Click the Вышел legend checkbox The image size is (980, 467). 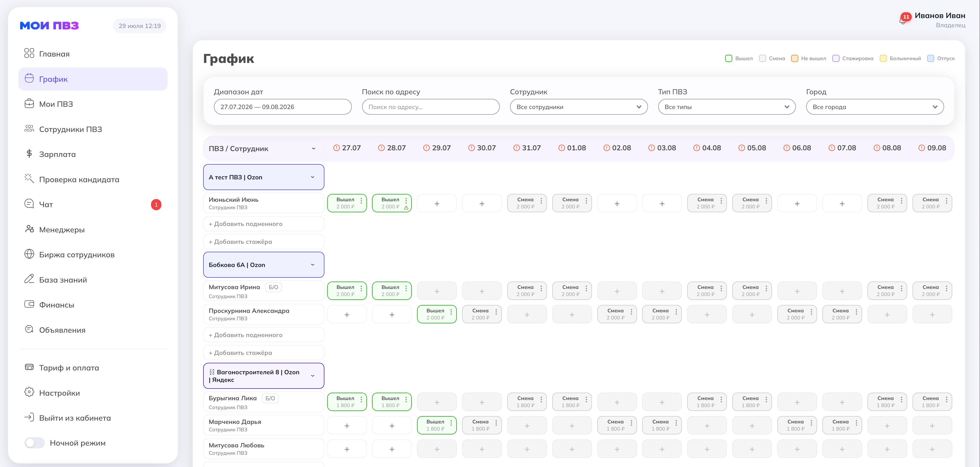tap(728, 58)
